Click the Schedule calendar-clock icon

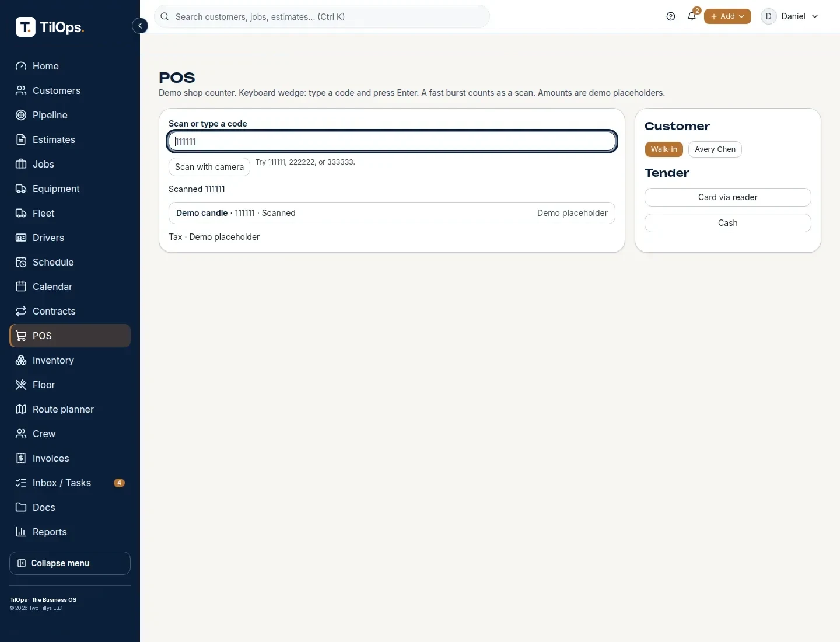tap(21, 262)
